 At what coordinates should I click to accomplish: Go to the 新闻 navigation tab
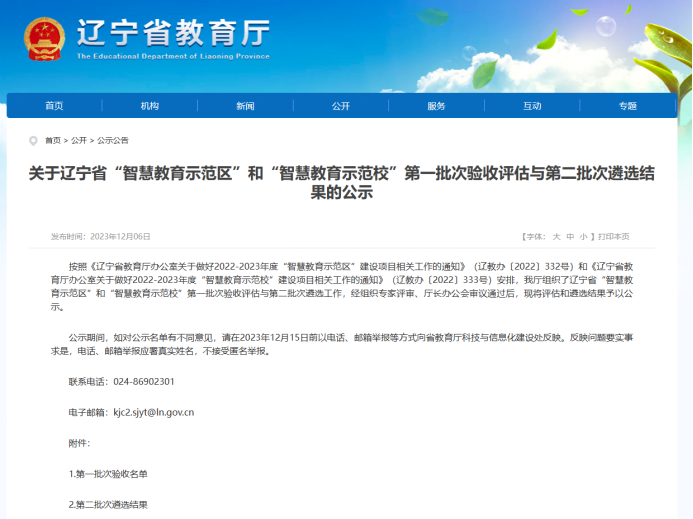coord(245,106)
